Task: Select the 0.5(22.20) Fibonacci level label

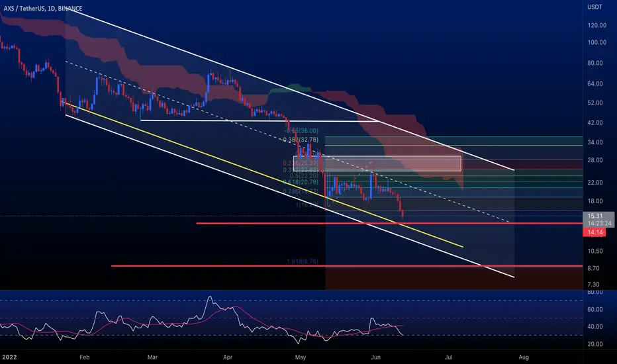Action: (x=304, y=176)
